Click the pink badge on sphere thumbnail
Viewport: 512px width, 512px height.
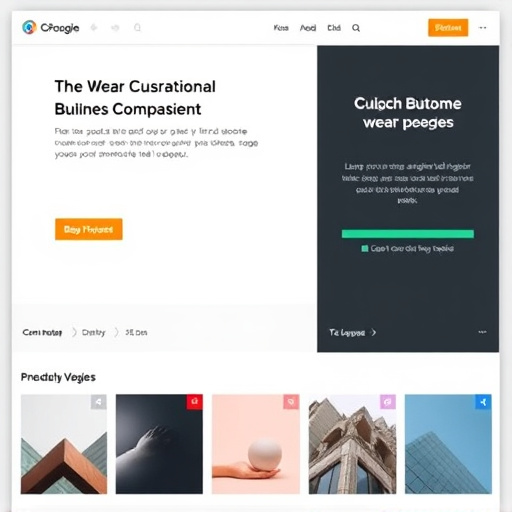pyautogui.click(x=291, y=402)
